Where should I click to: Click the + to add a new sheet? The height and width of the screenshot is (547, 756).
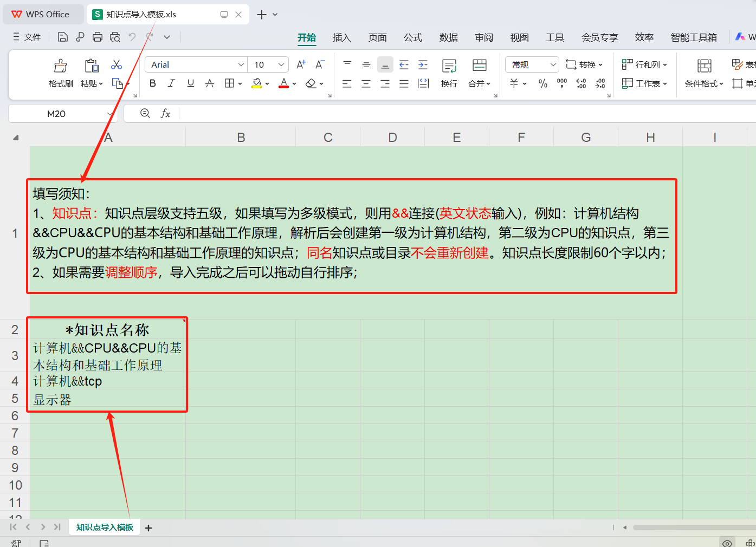pos(148,527)
